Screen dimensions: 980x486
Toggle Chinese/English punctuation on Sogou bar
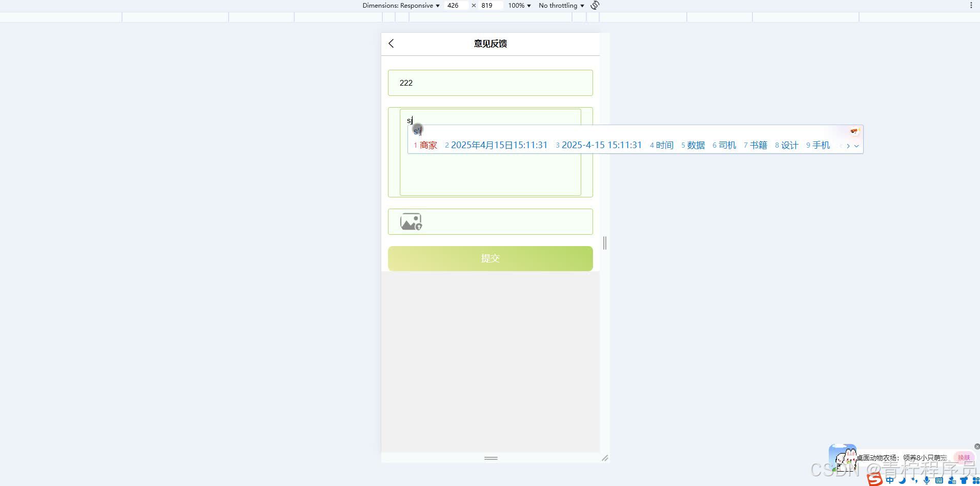coord(914,480)
